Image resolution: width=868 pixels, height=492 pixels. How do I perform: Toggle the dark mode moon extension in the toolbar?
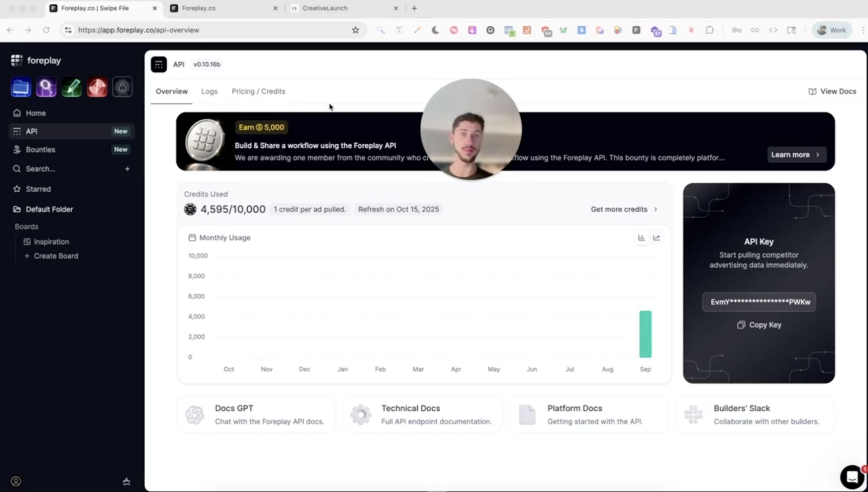[x=434, y=30]
